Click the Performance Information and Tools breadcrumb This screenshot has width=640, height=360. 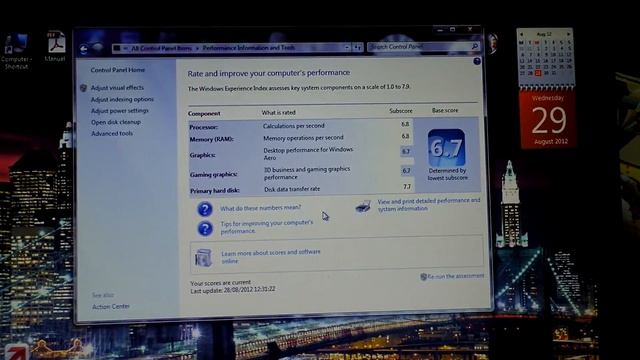tap(249, 48)
